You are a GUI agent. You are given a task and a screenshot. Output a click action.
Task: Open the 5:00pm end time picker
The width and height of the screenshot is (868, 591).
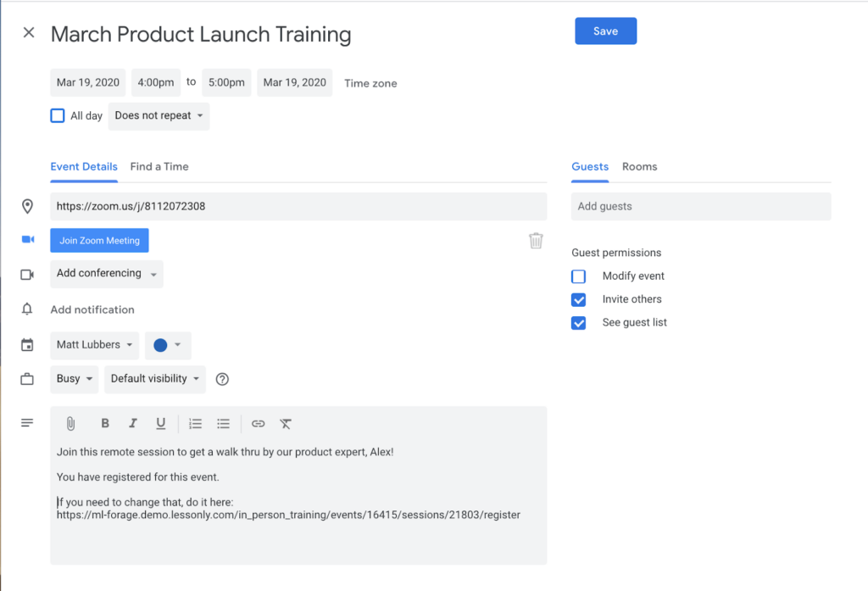[226, 82]
